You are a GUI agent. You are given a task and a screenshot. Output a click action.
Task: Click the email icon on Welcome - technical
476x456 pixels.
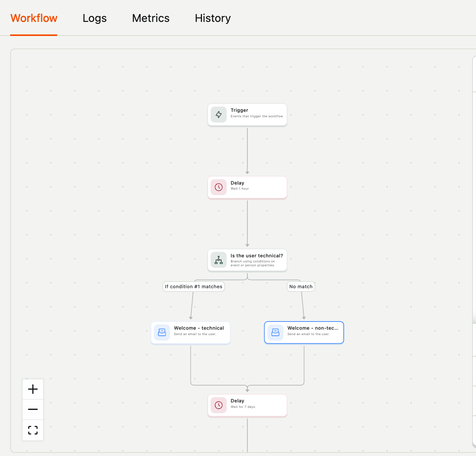[x=162, y=332]
